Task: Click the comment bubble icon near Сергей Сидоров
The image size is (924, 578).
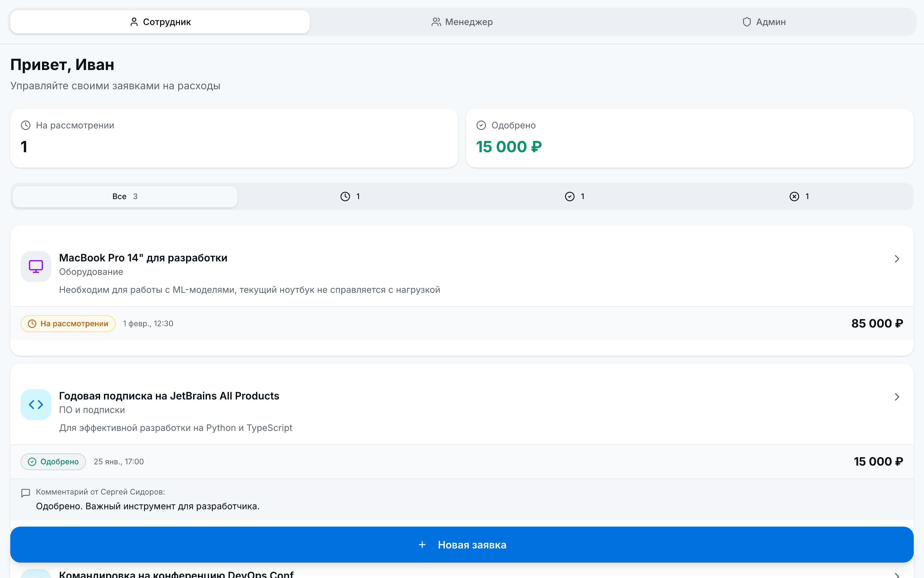Action: [26, 493]
